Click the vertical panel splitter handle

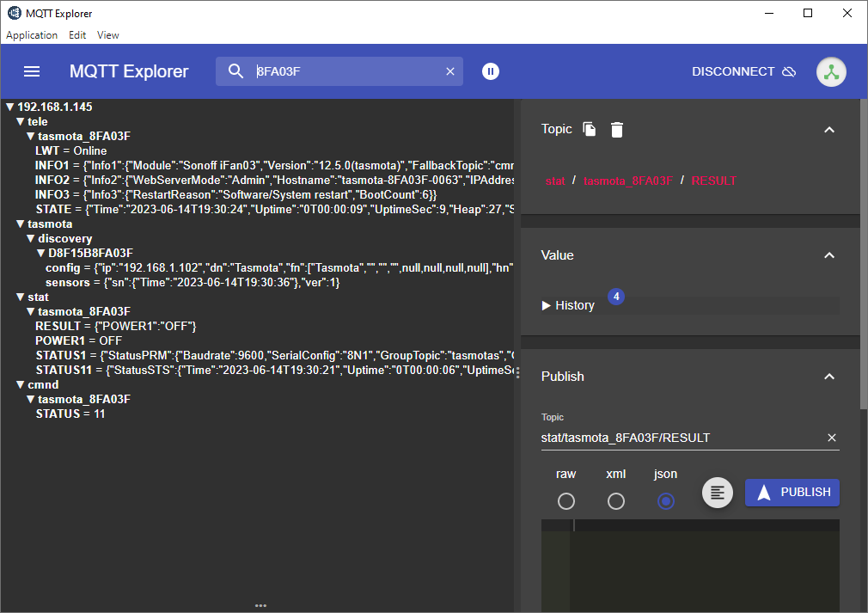(x=517, y=372)
